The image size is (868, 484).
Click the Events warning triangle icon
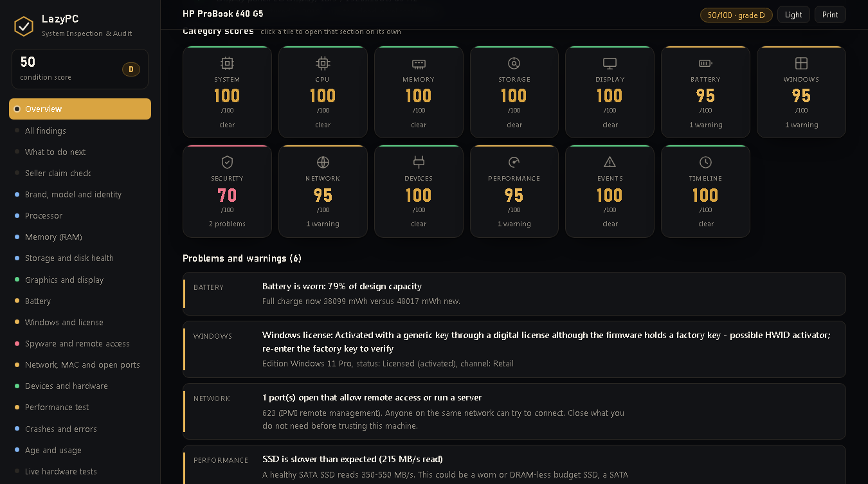tap(610, 162)
